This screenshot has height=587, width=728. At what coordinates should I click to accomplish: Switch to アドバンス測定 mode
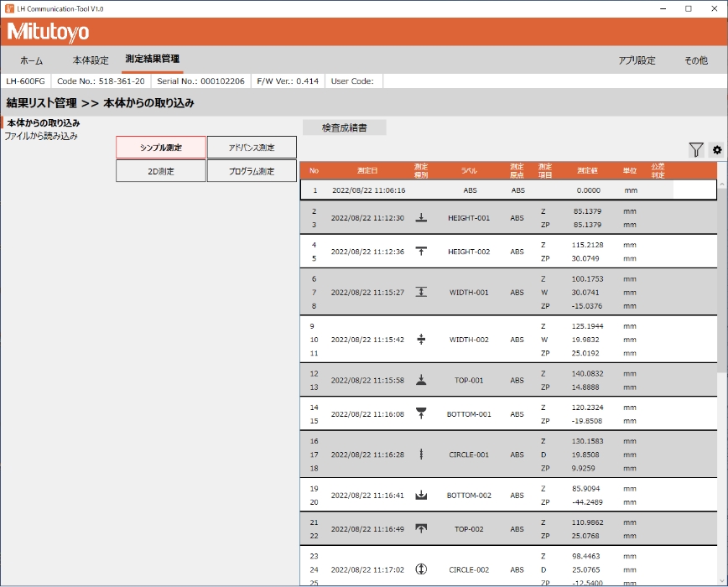click(x=252, y=147)
